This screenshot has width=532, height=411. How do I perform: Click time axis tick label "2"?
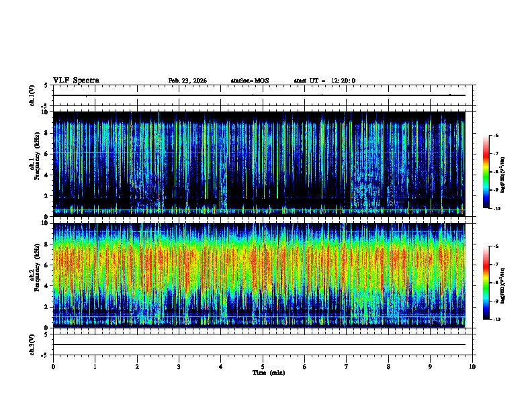pyautogui.click(x=137, y=367)
